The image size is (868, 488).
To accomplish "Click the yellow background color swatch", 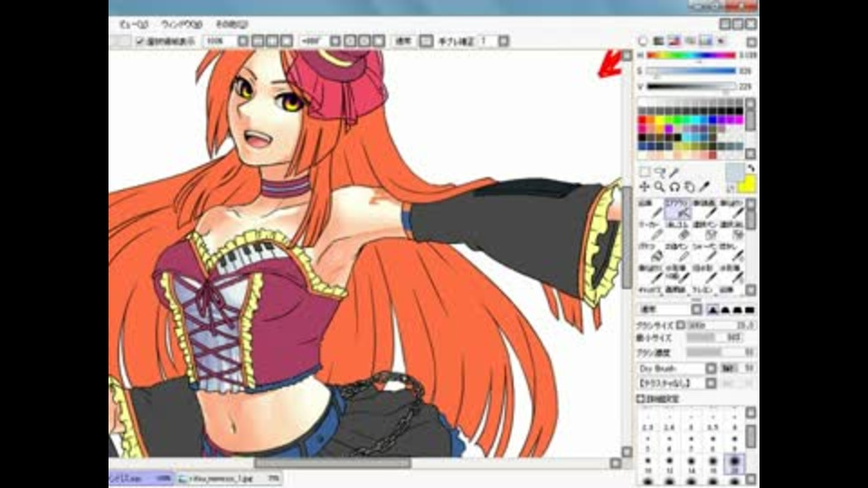I will tap(748, 185).
